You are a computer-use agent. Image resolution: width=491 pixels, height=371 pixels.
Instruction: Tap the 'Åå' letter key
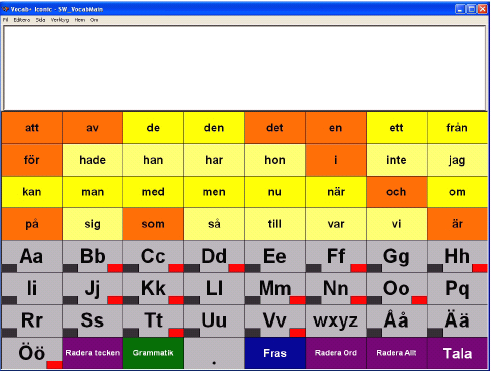click(397, 321)
